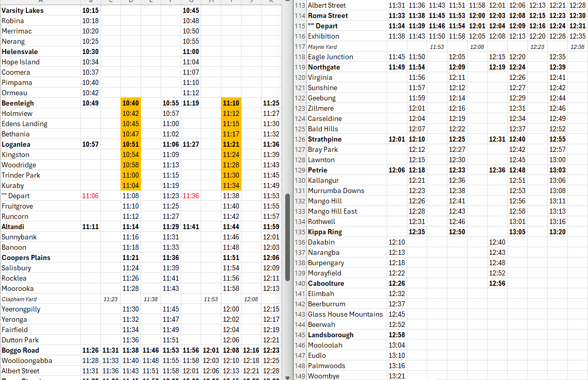588x380 pixels.
Task: Select row header 113
Action: (300, 5)
